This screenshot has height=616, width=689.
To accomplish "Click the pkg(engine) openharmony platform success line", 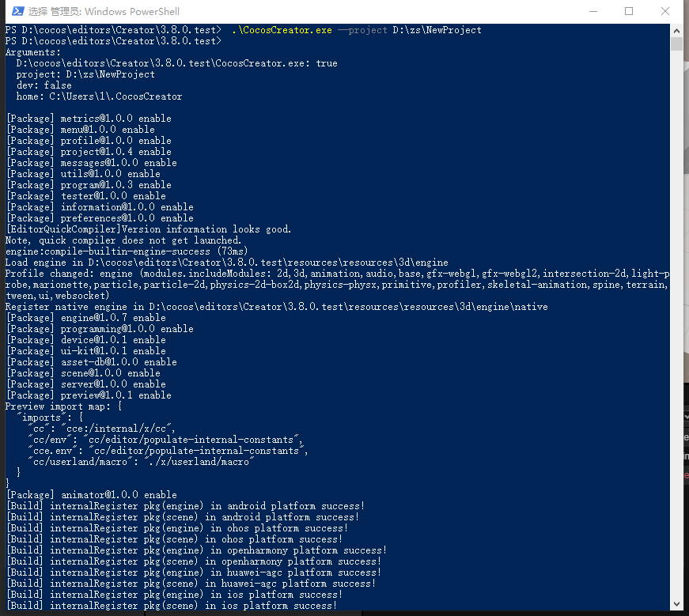I will coord(196,550).
